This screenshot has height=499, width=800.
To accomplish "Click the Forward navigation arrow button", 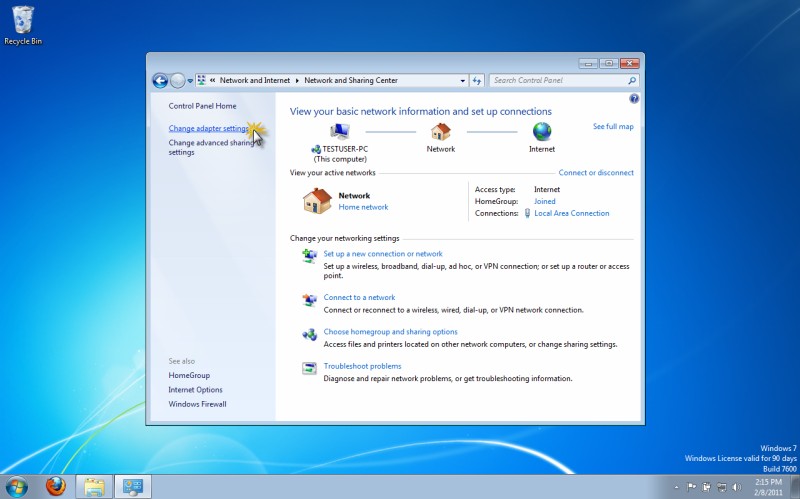I will (x=177, y=81).
